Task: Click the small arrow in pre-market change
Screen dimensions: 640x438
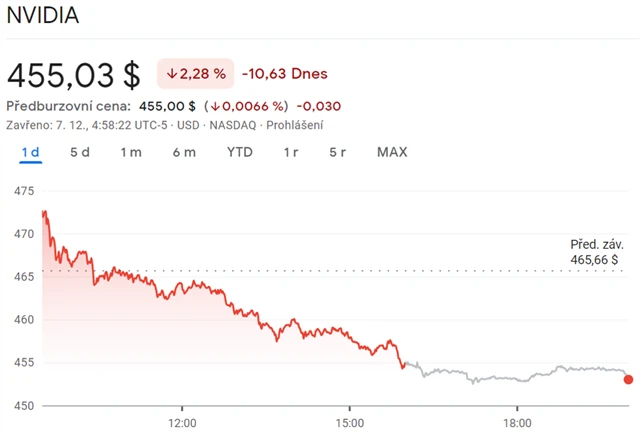Action: pyautogui.click(x=214, y=106)
